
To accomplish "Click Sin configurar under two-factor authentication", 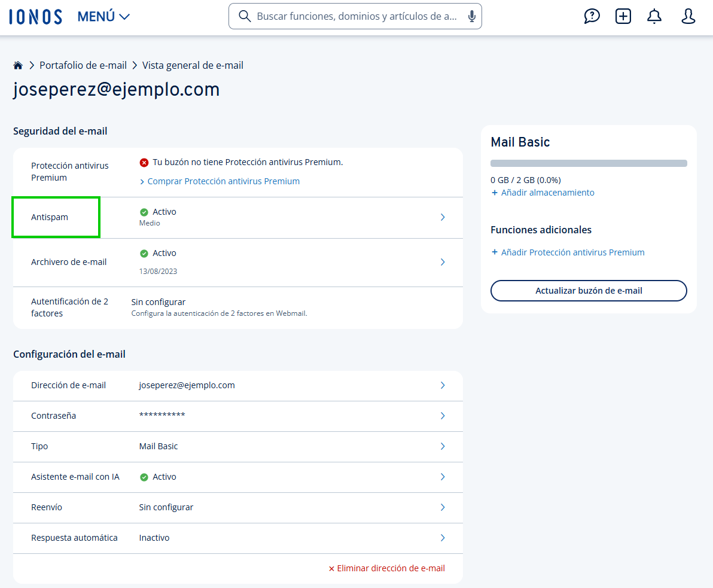I will tap(159, 302).
